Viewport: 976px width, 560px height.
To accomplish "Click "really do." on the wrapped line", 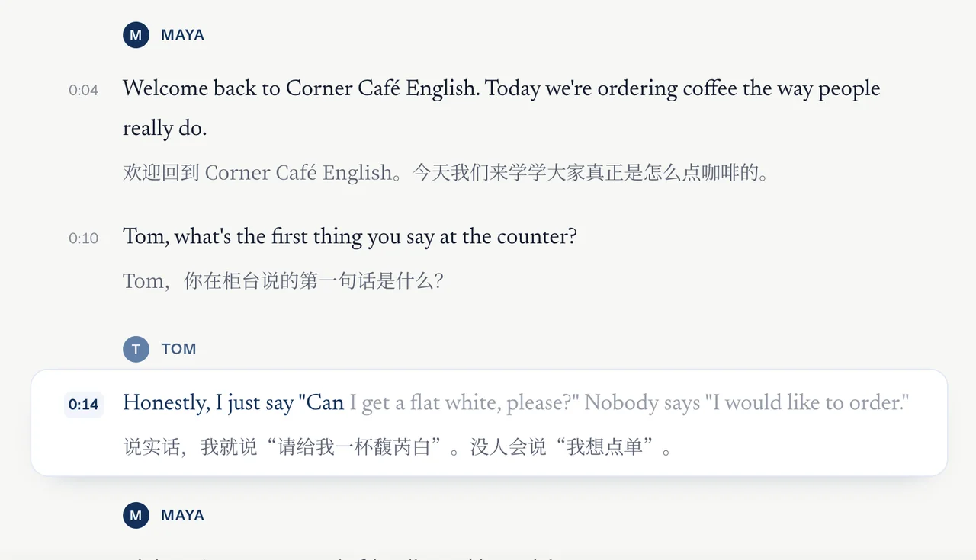I will point(165,129).
